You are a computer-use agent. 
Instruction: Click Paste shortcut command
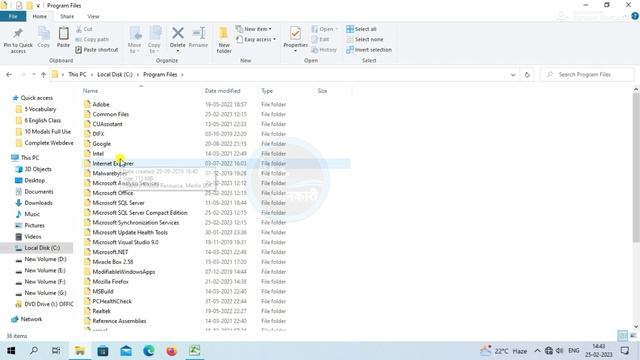(x=97, y=49)
